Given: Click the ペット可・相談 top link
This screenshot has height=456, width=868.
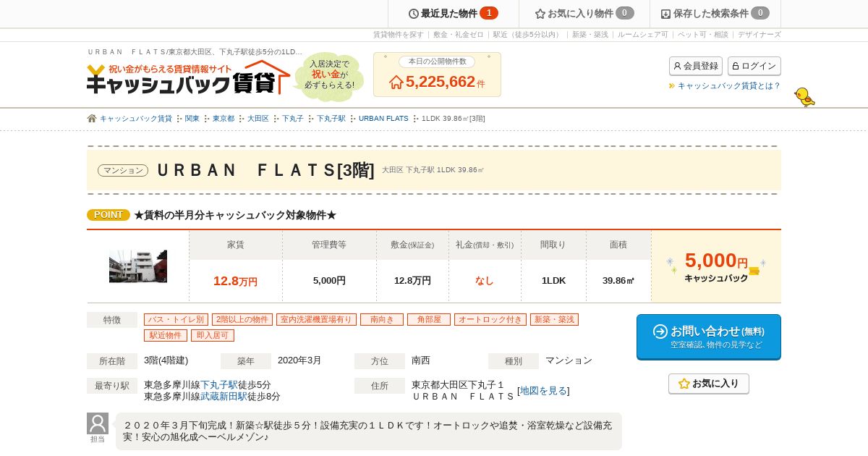Looking at the screenshot, I should click(703, 35).
